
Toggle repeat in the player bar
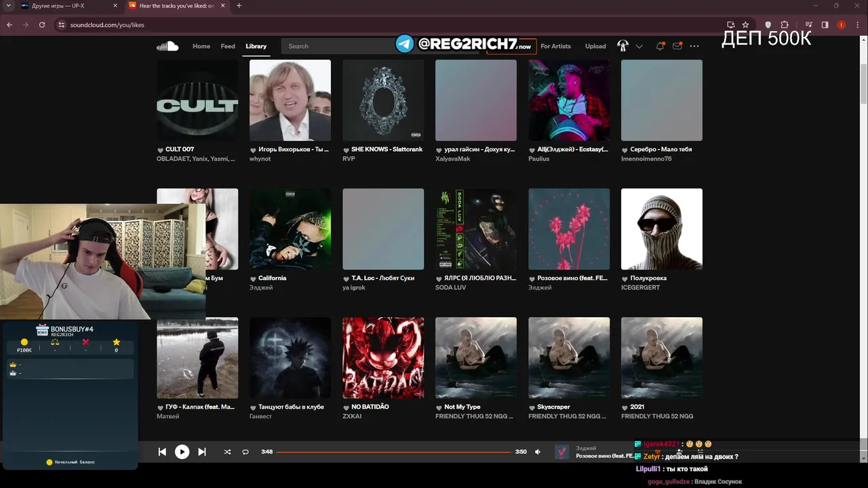click(245, 452)
